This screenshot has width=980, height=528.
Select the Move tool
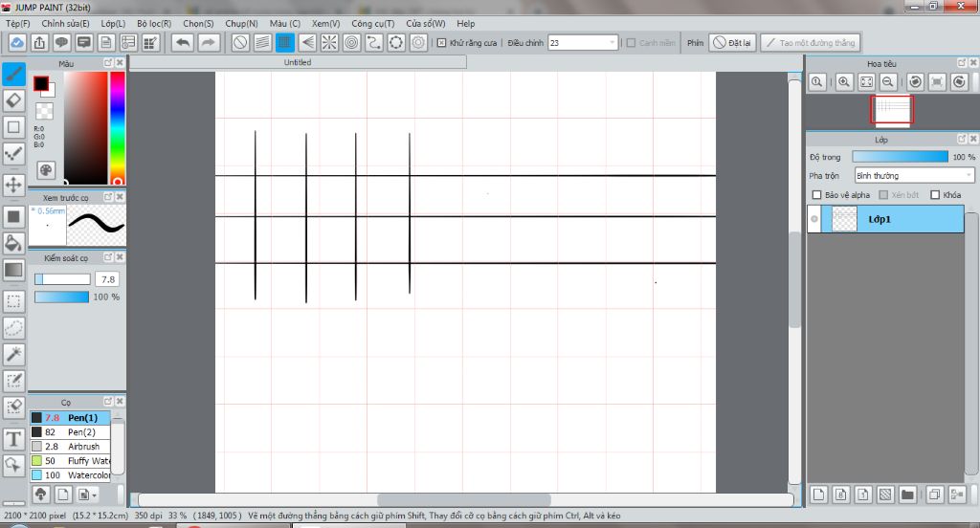(x=13, y=185)
